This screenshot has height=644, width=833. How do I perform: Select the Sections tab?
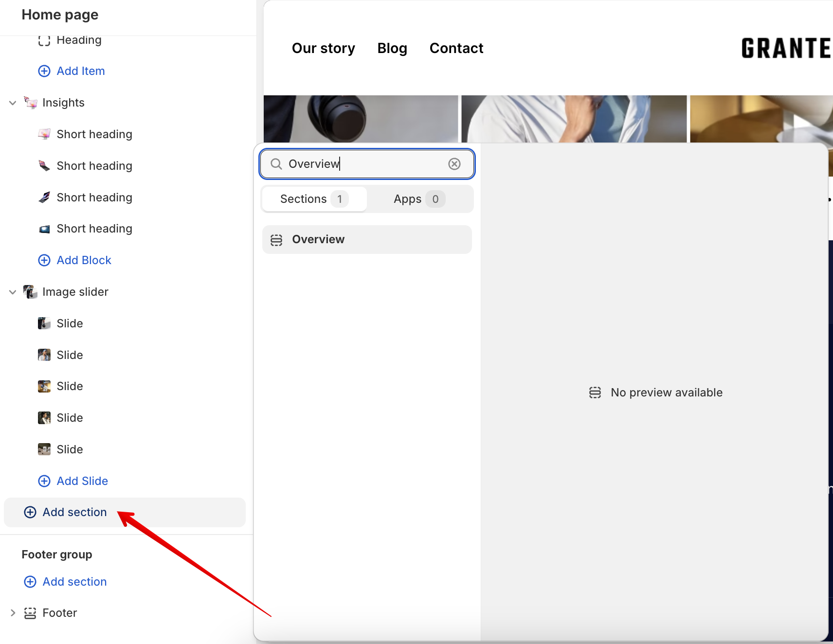tap(314, 199)
